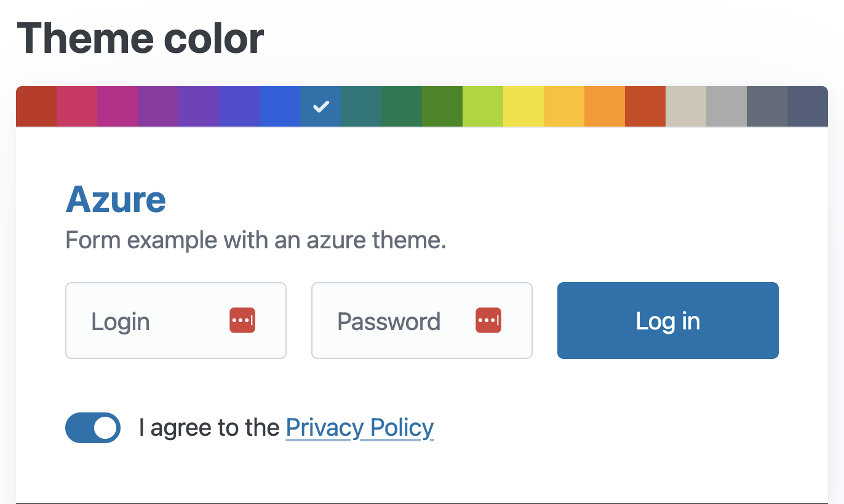844x504 pixels.
Task: Select the dark green theme color swatch
Action: [402, 106]
